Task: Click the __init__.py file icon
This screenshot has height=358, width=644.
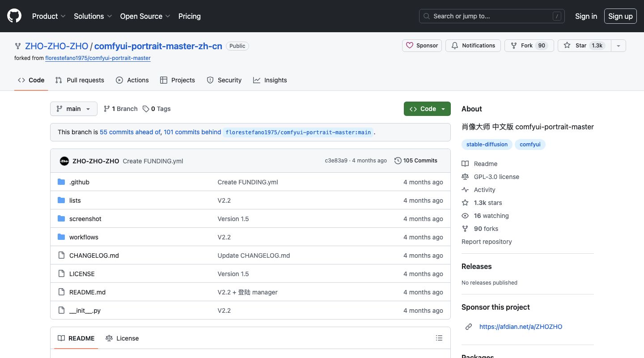Action: tap(61, 311)
